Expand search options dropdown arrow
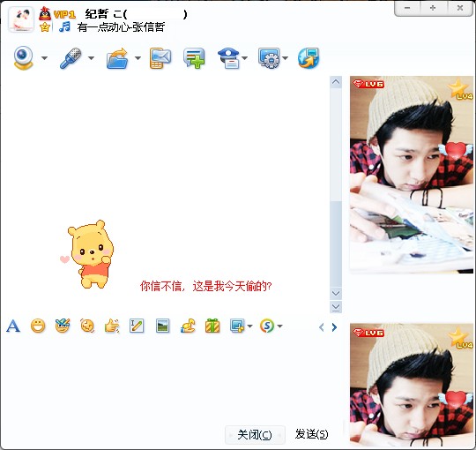 click(x=280, y=326)
